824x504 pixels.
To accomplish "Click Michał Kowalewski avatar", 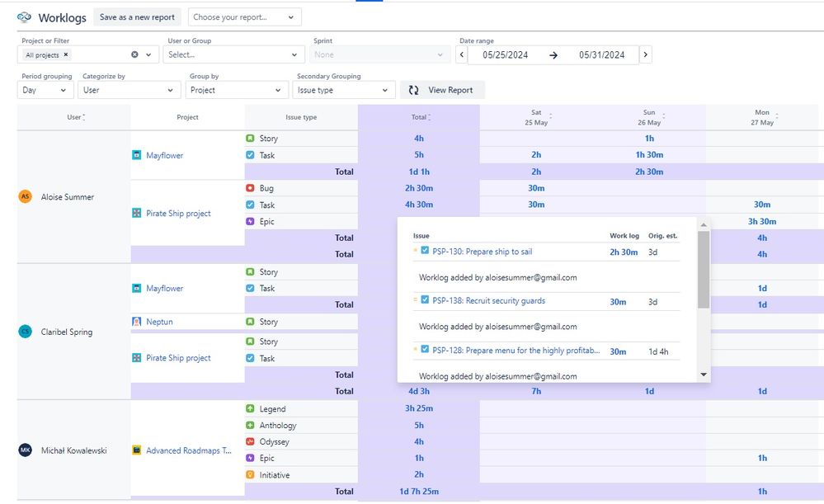I will tap(26, 450).
